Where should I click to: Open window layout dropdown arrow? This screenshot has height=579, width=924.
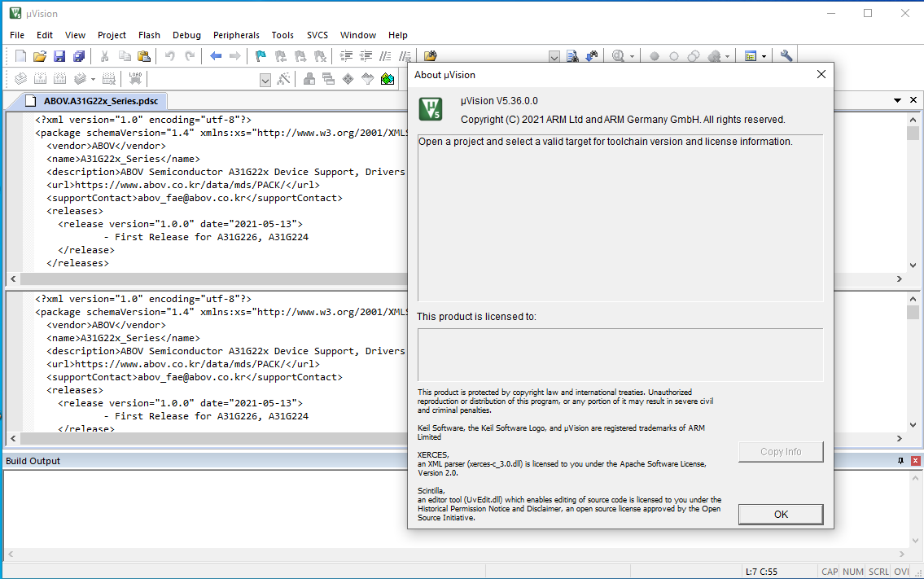pos(764,57)
